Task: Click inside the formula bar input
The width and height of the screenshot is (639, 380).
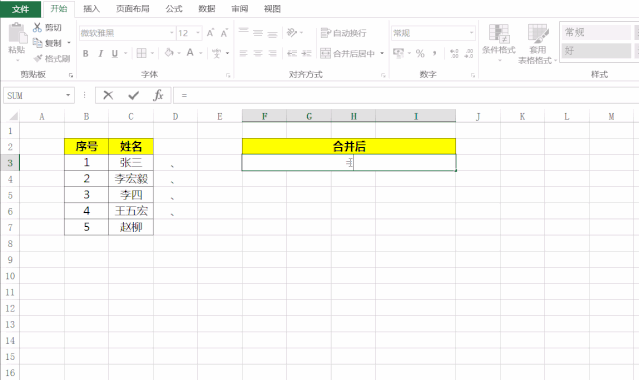Action: tap(407, 95)
